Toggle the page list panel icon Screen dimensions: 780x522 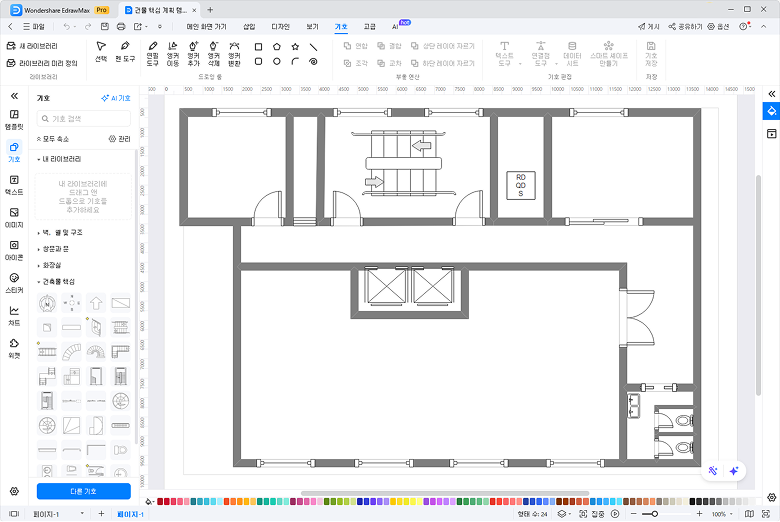click(x=14, y=514)
